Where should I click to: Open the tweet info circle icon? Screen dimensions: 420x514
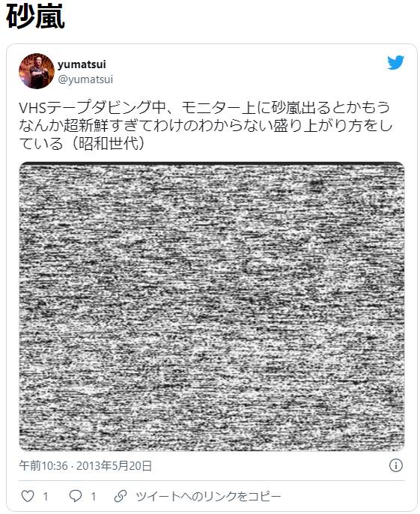(396, 465)
